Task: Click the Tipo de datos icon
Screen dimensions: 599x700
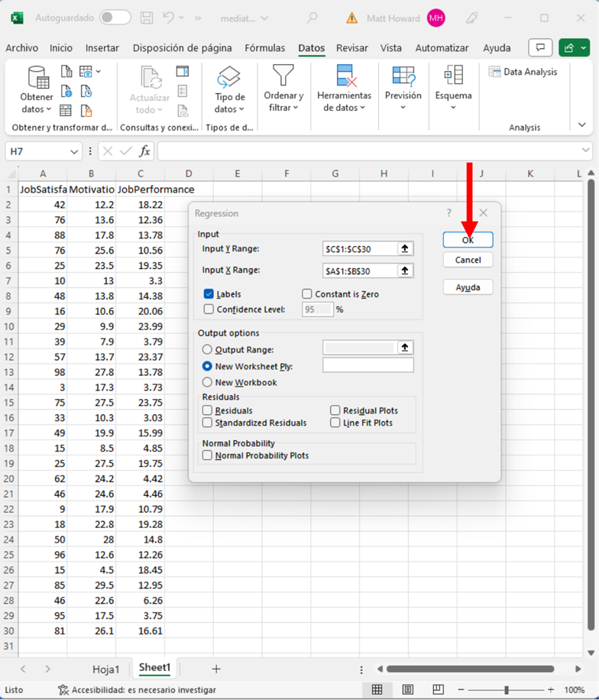Action: click(x=229, y=77)
